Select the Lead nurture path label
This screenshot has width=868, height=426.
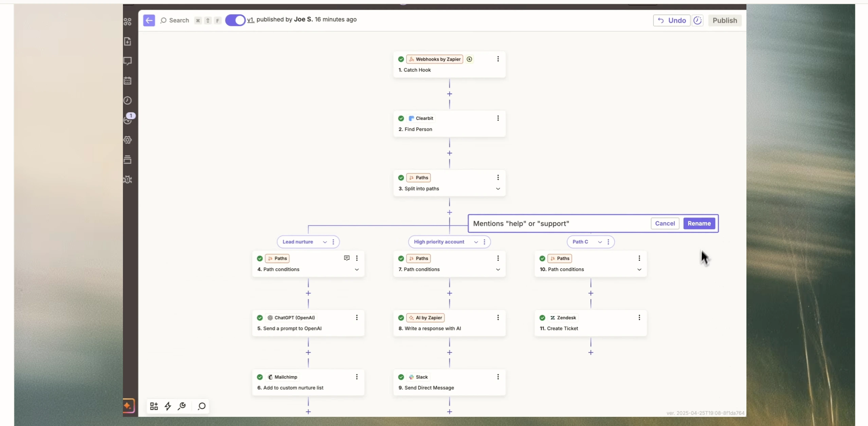point(298,242)
